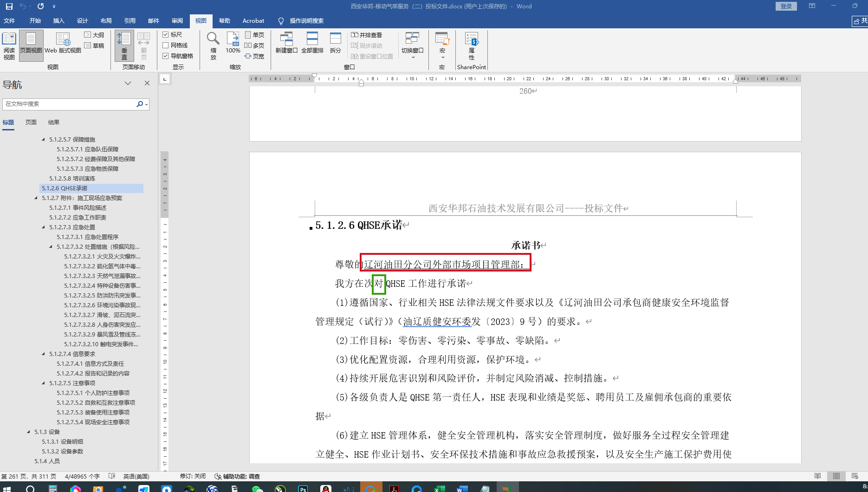
Task: Close the 导航 navigation pane
Action: pos(147,83)
